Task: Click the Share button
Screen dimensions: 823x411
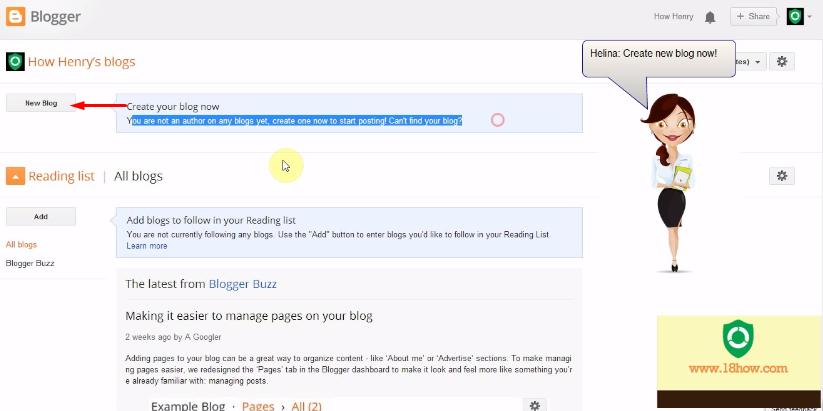Action: [x=753, y=16]
